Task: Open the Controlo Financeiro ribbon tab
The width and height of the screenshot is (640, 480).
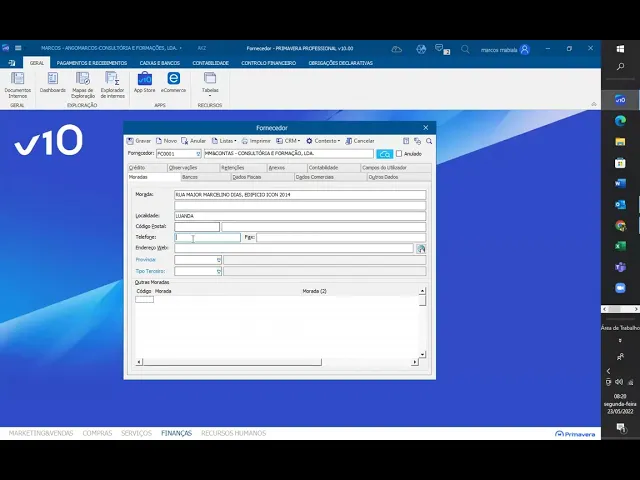Action: 269,63
